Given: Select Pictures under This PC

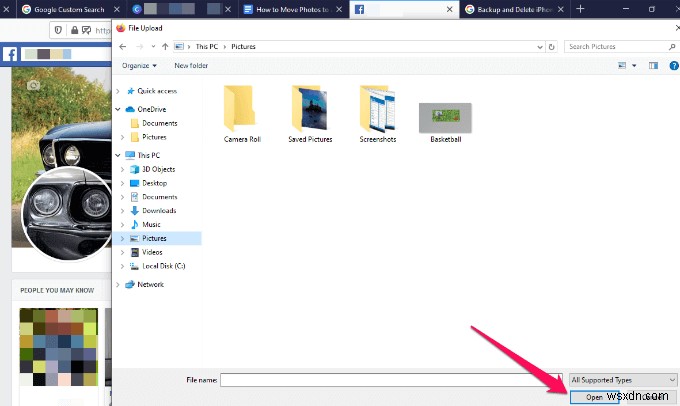Looking at the screenshot, I should (154, 239).
